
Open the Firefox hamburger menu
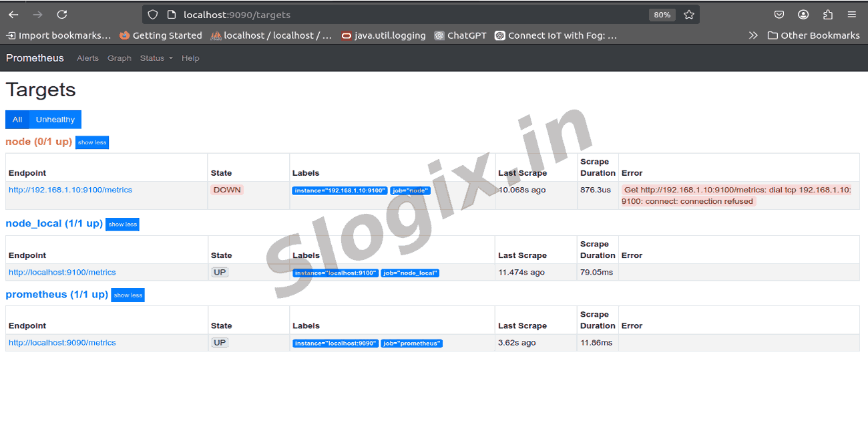pos(851,15)
